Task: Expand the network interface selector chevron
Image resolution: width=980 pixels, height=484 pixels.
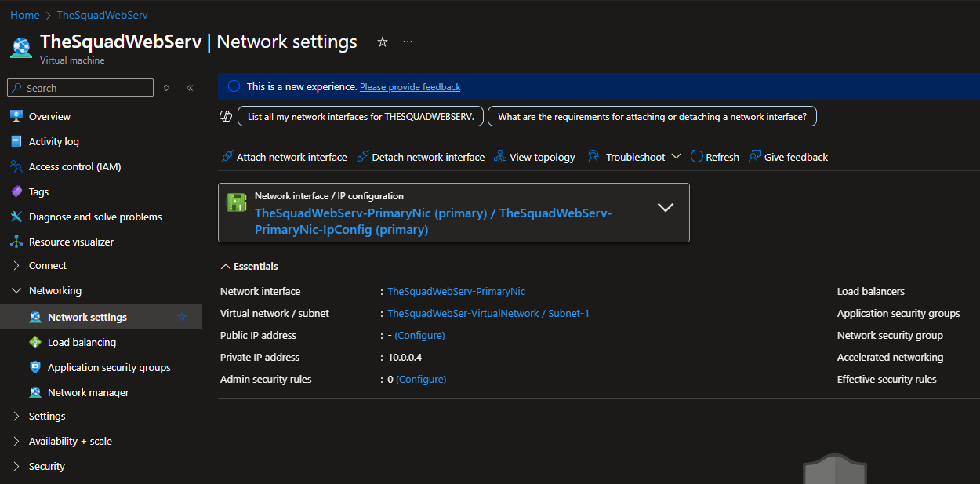Action: pyautogui.click(x=666, y=208)
